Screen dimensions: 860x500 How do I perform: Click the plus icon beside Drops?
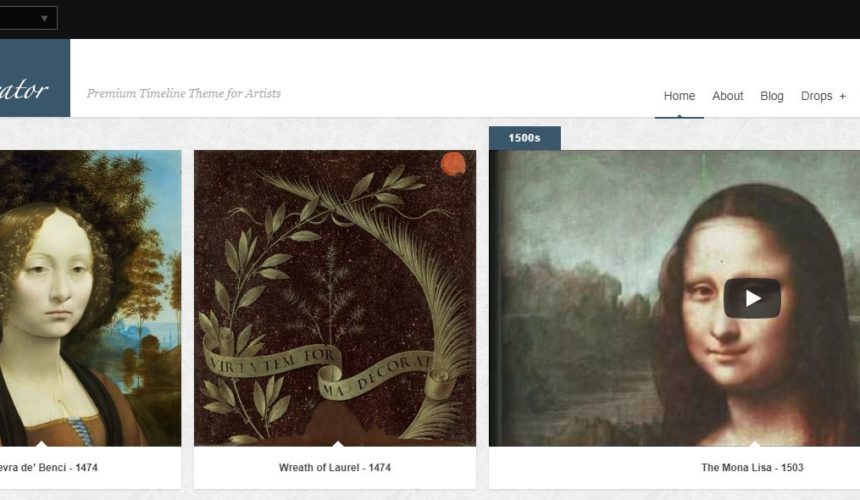pos(842,96)
